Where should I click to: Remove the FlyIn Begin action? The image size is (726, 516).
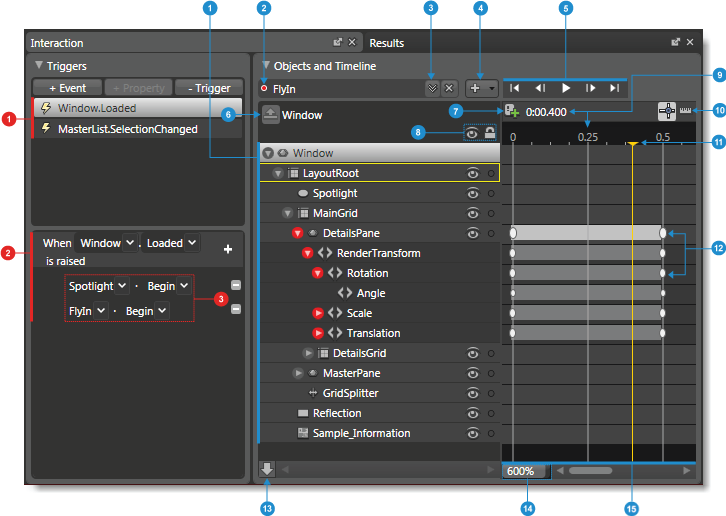[x=236, y=309]
